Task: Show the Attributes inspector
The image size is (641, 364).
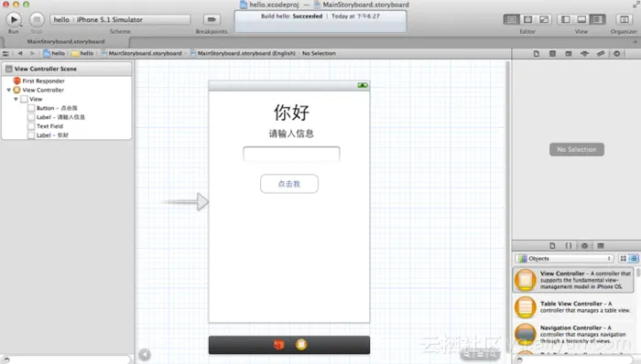Action: [x=584, y=53]
